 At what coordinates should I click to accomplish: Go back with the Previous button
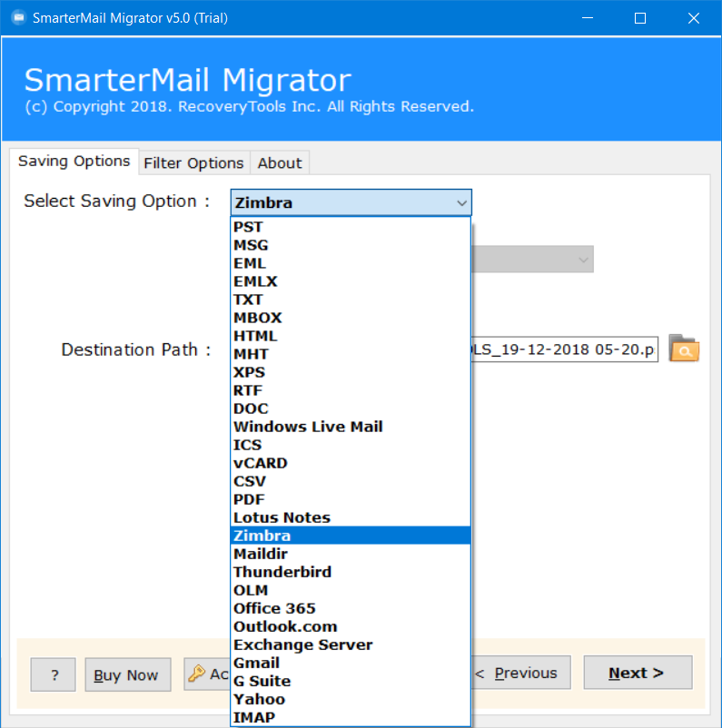tap(520, 673)
